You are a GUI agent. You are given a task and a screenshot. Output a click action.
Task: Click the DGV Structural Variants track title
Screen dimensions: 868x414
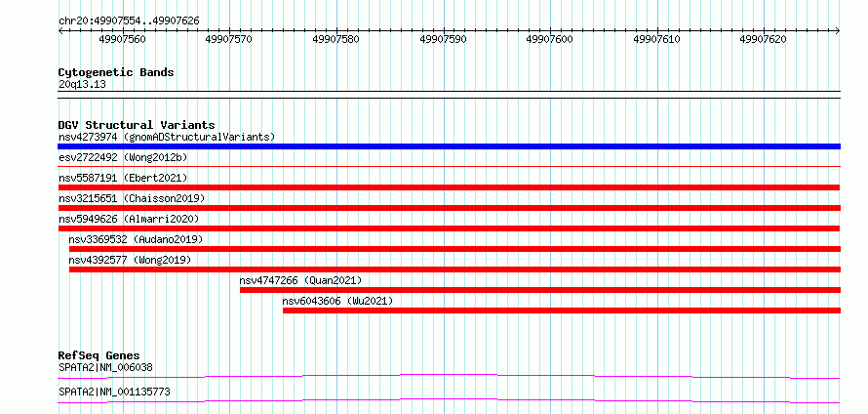pyautogui.click(x=137, y=125)
